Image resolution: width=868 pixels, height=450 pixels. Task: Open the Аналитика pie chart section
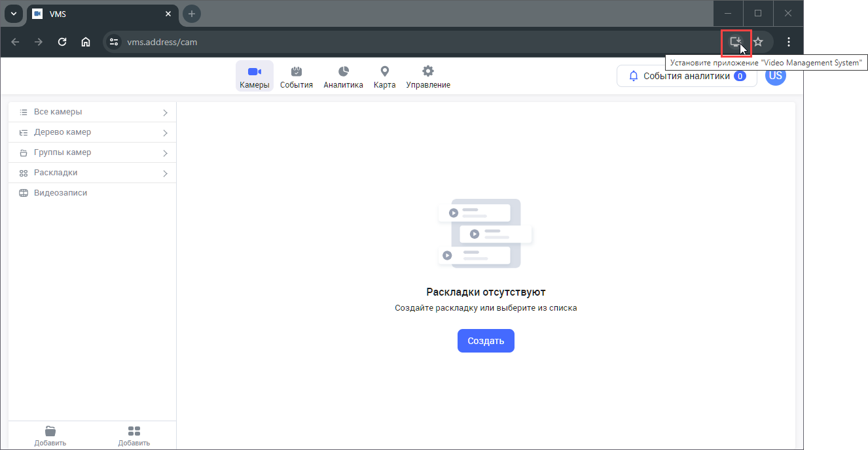click(x=343, y=77)
